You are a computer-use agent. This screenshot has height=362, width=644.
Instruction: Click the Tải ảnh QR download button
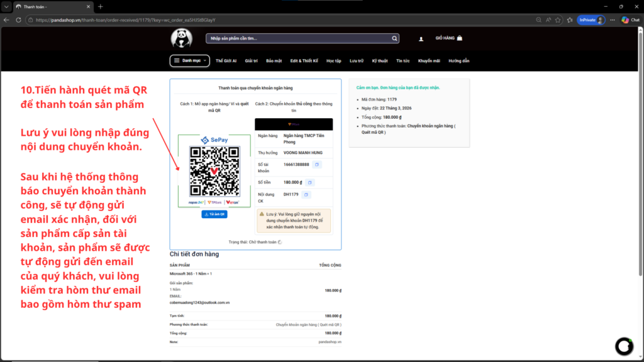click(x=214, y=214)
